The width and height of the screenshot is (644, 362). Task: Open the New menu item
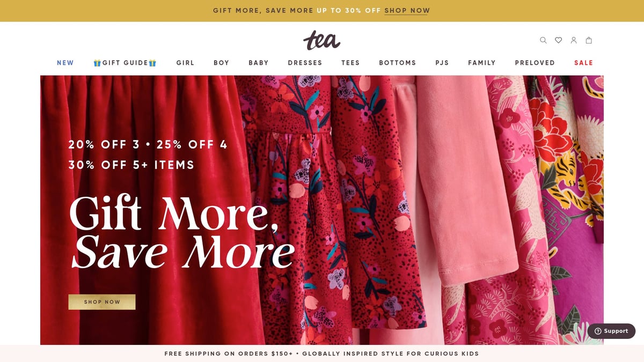tap(65, 63)
